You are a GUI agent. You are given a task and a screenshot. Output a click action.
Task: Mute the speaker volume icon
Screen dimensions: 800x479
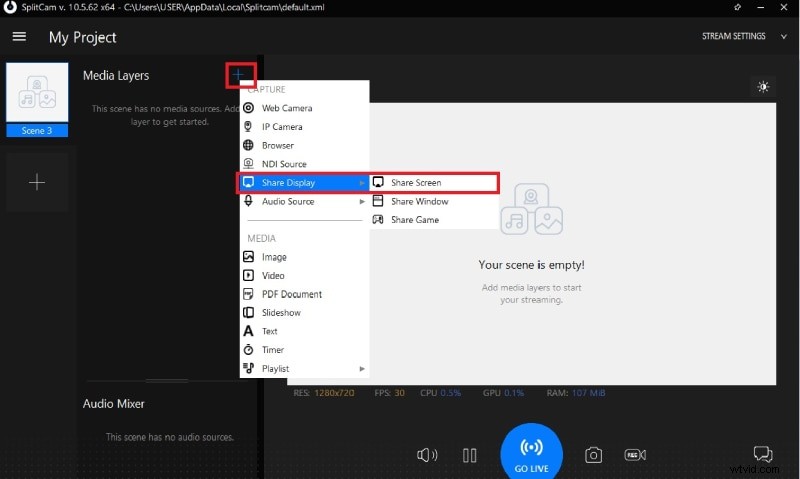coord(427,455)
